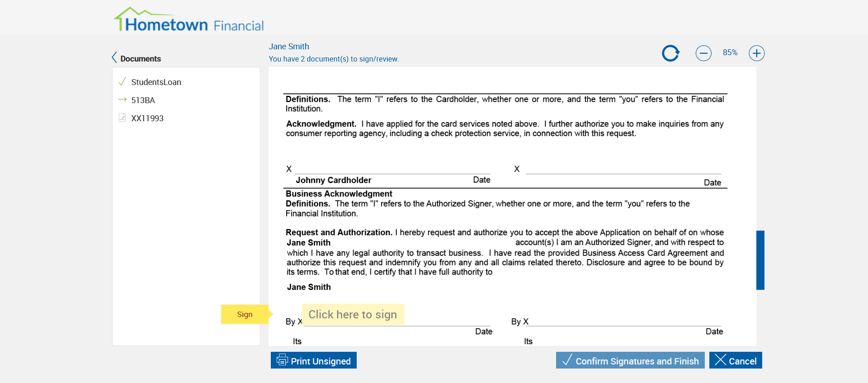The width and height of the screenshot is (868, 383).
Task: Zoom out with the minus icon
Action: pos(703,53)
